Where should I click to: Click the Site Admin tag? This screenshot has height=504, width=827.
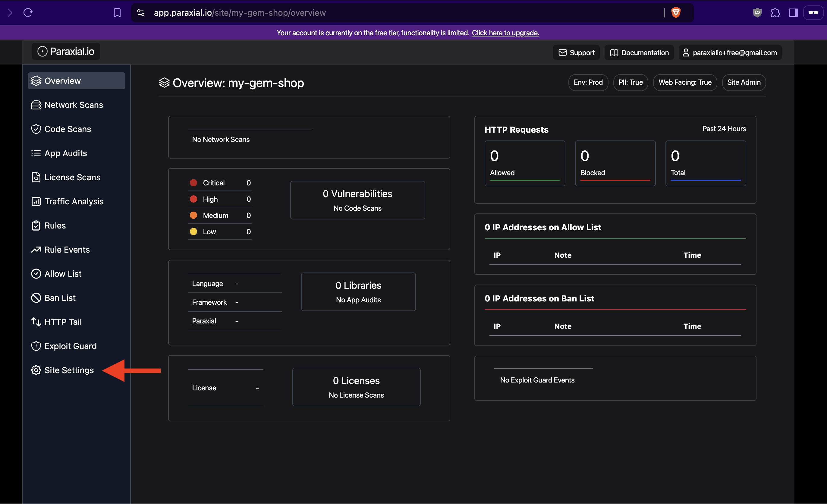[744, 83]
